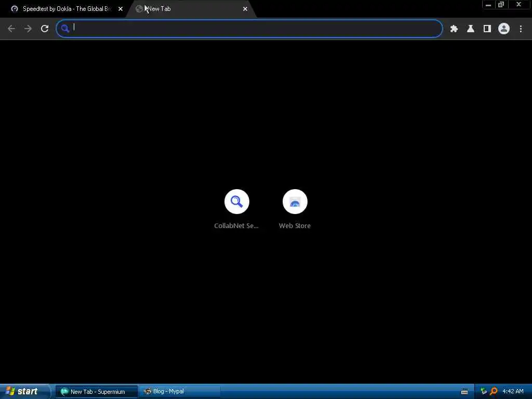Viewport: 532px width, 399px height.
Task: Close the Speedtest by Ookla tab
Action: (x=121, y=9)
